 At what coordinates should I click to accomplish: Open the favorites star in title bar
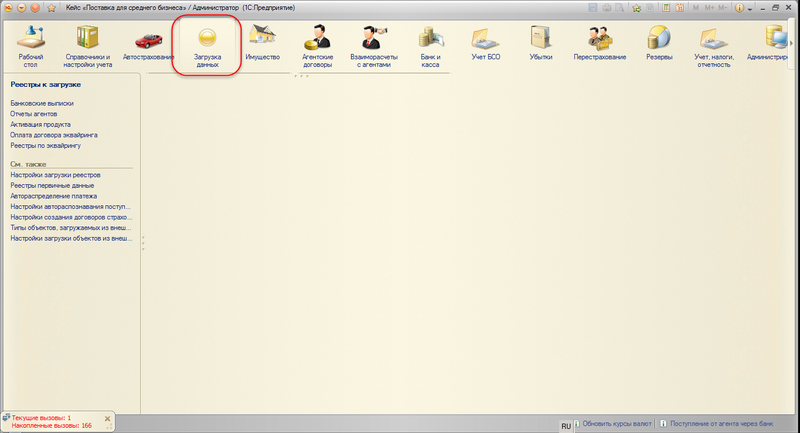pyautogui.click(x=50, y=7)
